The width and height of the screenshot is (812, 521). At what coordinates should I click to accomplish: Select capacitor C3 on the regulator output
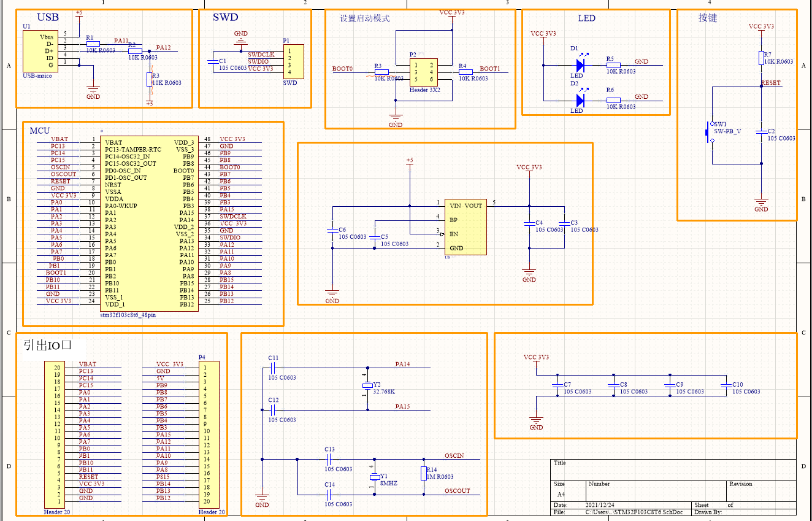(564, 223)
